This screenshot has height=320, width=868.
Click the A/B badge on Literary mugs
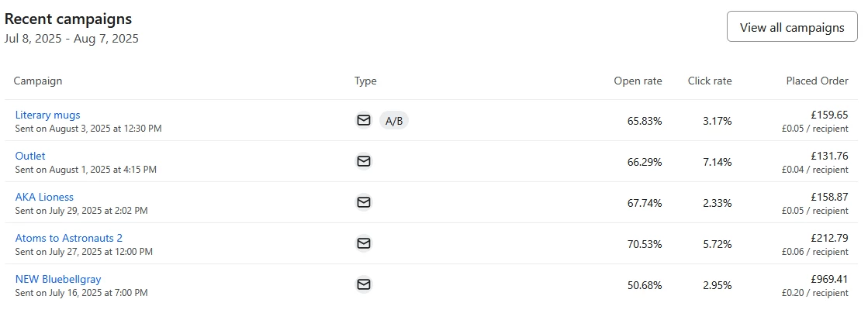(x=394, y=120)
